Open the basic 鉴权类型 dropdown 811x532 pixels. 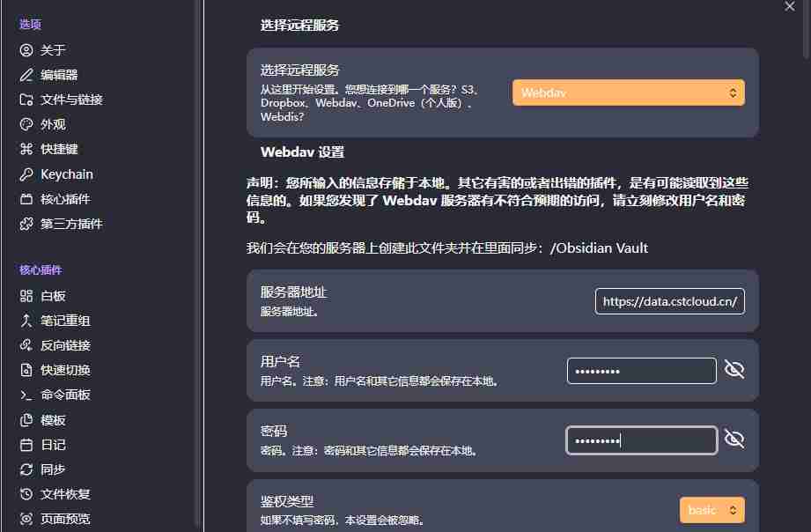click(711, 509)
